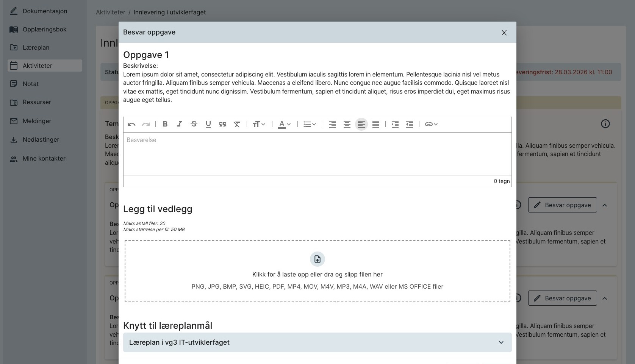The image size is (635, 364).
Task: Apply justified text alignment
Action: 375,124
